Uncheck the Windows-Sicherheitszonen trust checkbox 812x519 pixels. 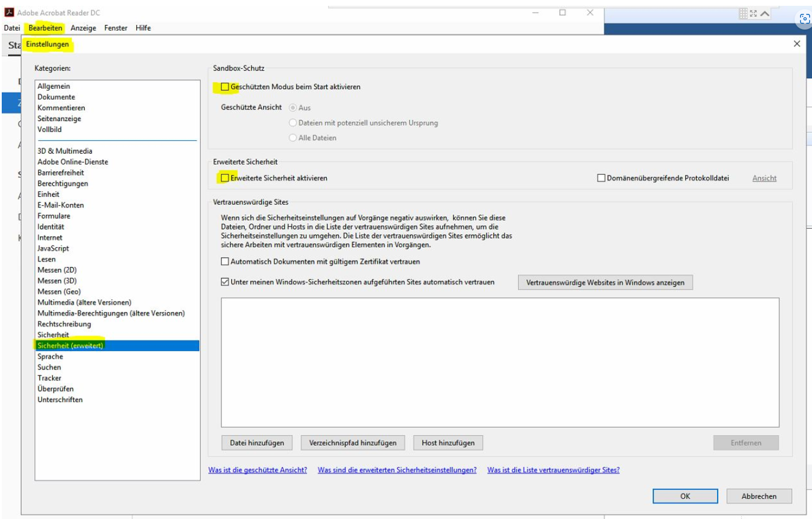point(225,282)
